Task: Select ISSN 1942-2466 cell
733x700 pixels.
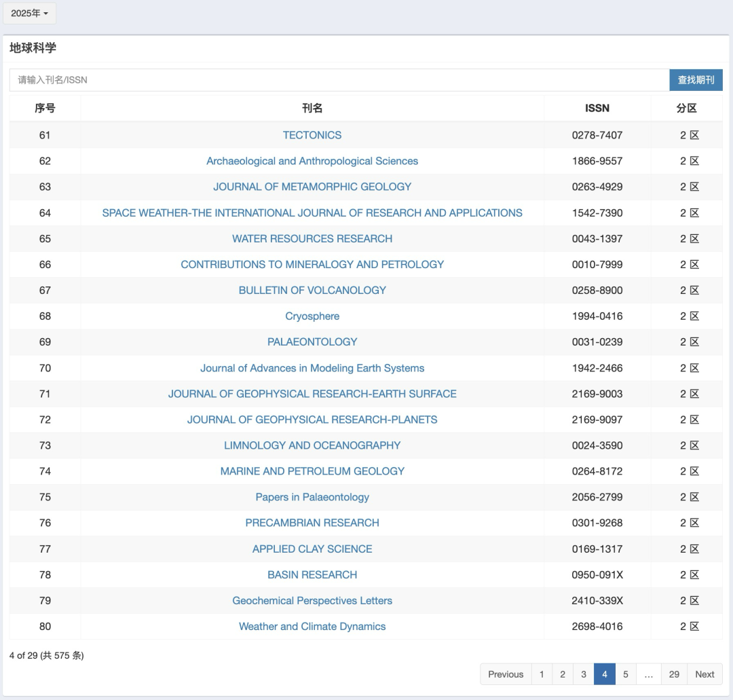Action: (x=597, y=368)
